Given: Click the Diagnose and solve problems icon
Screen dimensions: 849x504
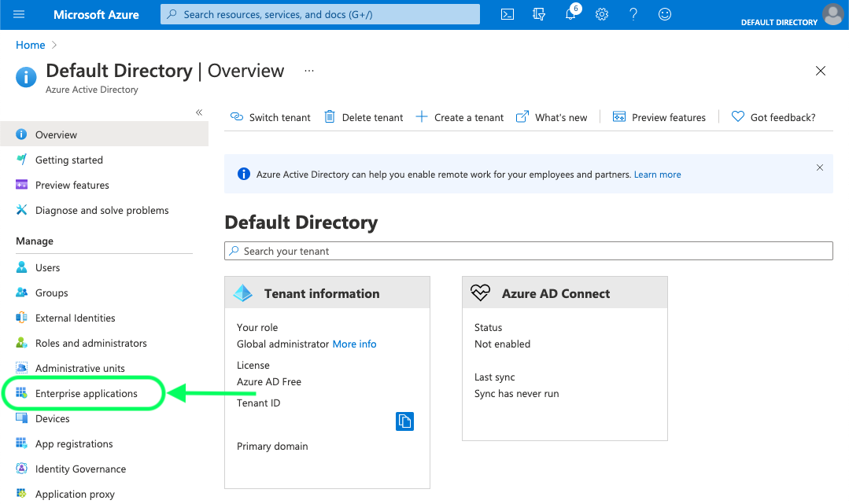Looking at the screenshot, I should coord(22,210).
